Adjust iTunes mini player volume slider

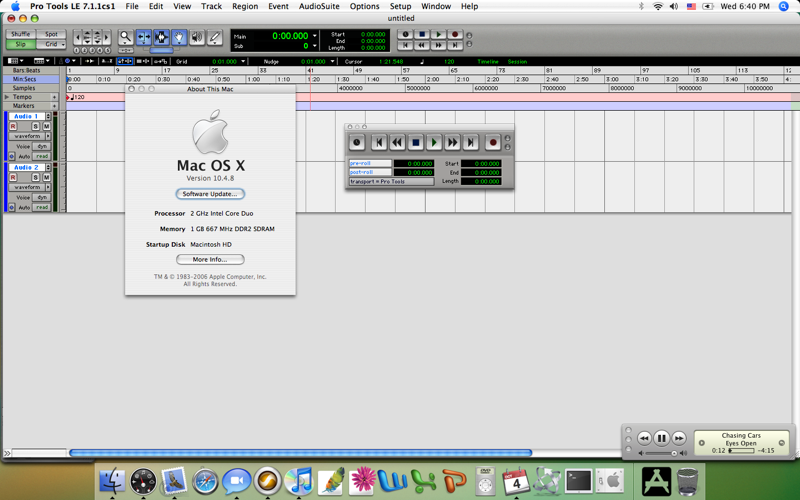click(662, 453)
